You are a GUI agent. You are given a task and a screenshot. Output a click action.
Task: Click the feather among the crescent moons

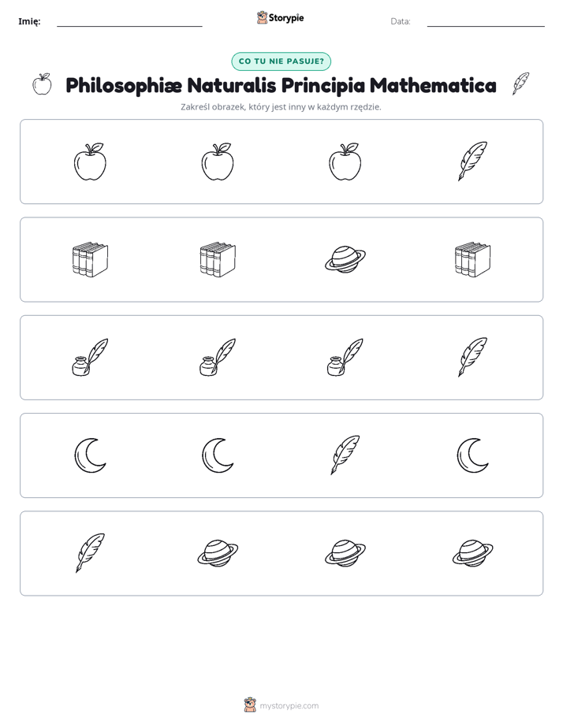point(345,455)
